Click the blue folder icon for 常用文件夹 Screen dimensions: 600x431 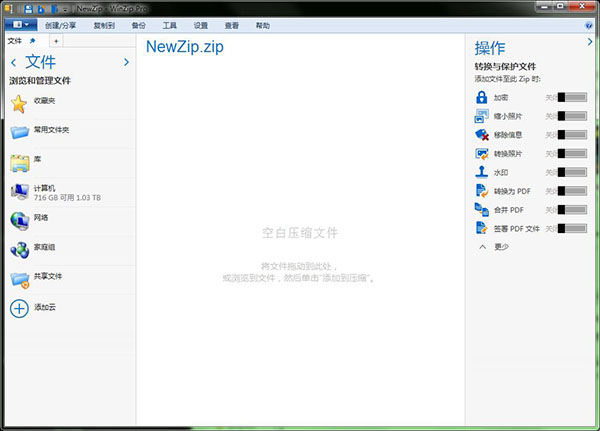(20, 132)
